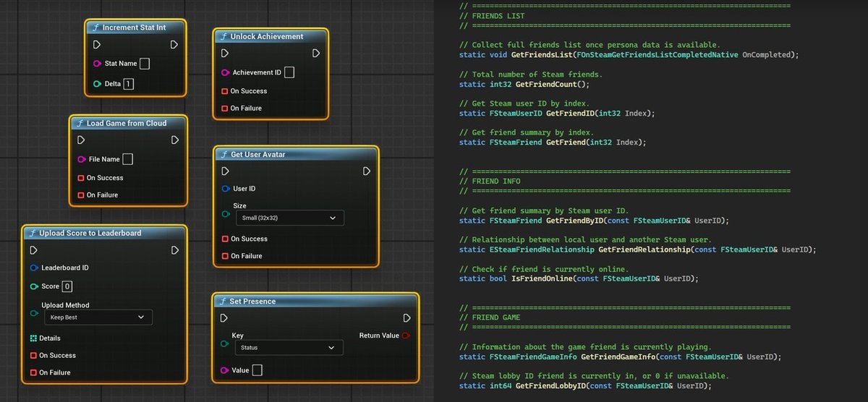Viewport: 868px width, 402px height.
Task: Click the Size enum pin on Get User Avatar
Action: (225, 215)
